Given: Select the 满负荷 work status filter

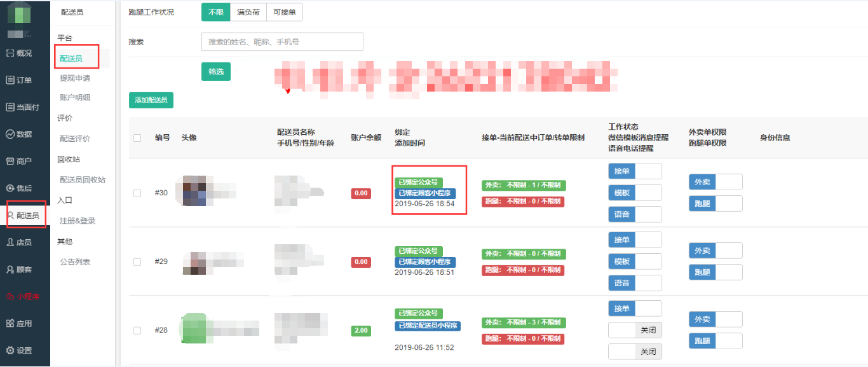Looking at the screenshot, I should point(248,12).
